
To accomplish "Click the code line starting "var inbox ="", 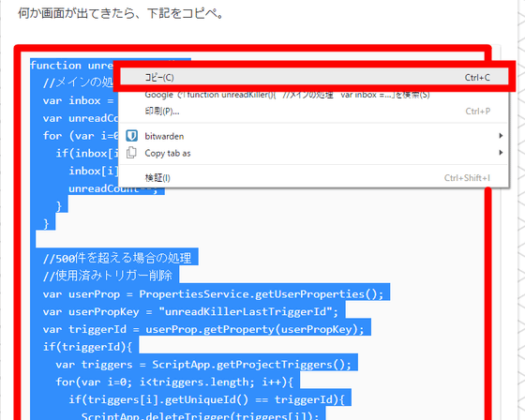I will point(78,100).
